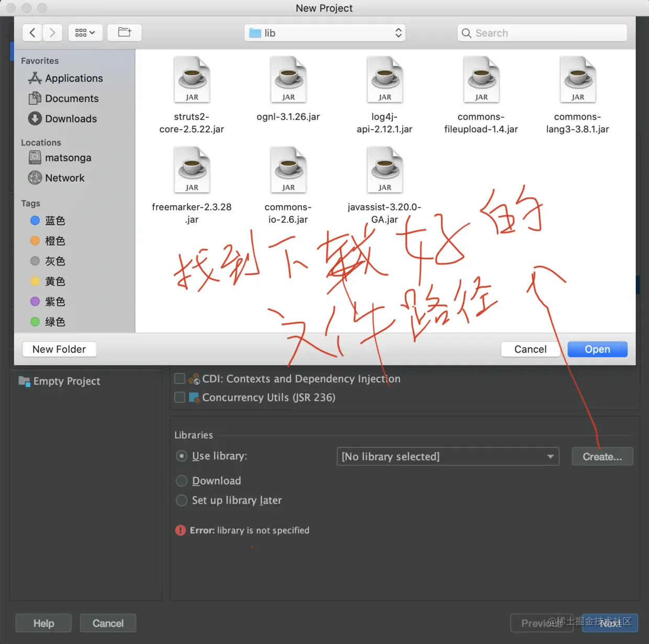
Task: Open the lib folder location popup
Action: coord(324,33)
